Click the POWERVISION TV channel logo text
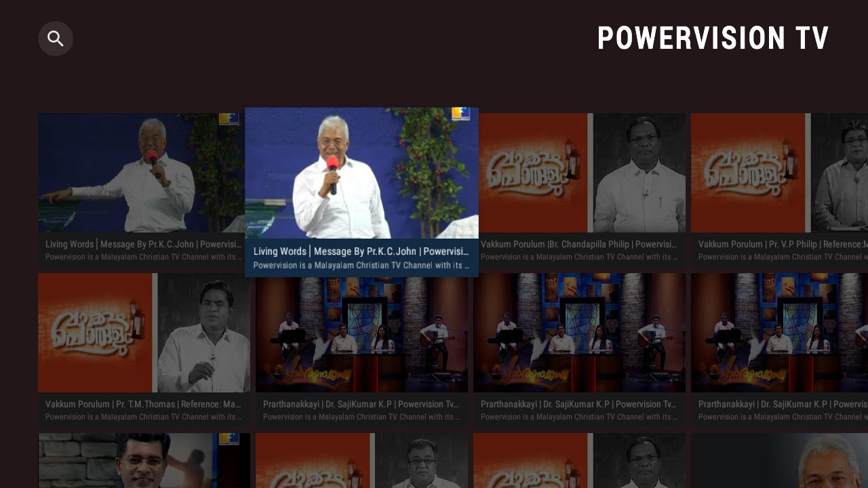 coord(713,38)
